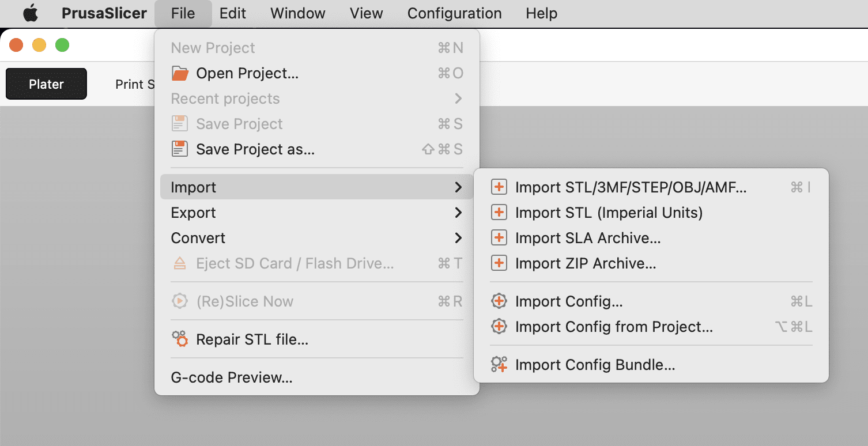The image size is (868, 446).
Task: Click the gear icon beside Import Config from Project
Action: 499,327
